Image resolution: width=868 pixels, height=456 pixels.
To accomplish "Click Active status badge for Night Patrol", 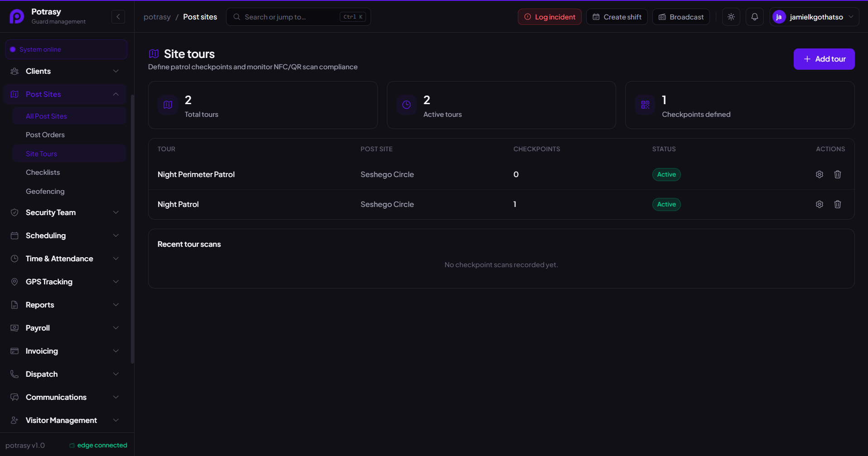I will point(666,204).
